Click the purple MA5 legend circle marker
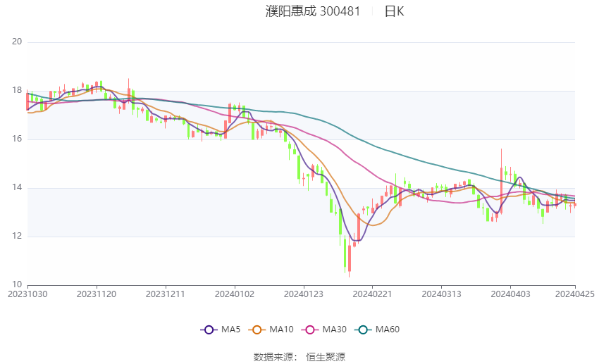The image size is (599, 364). (208, 330)
